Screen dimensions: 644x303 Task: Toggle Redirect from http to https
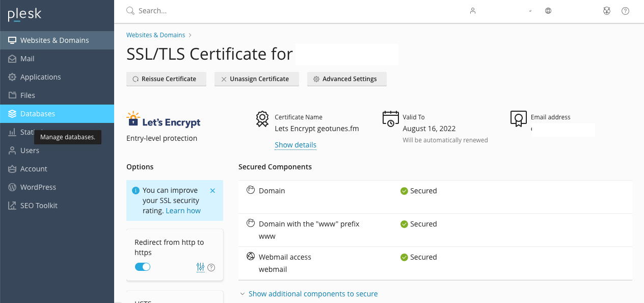(143, 267)
